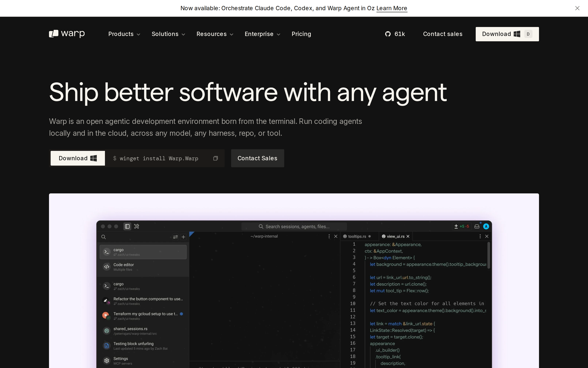
Task: Select the second cargo session in the list
Action: pos(143,286)
